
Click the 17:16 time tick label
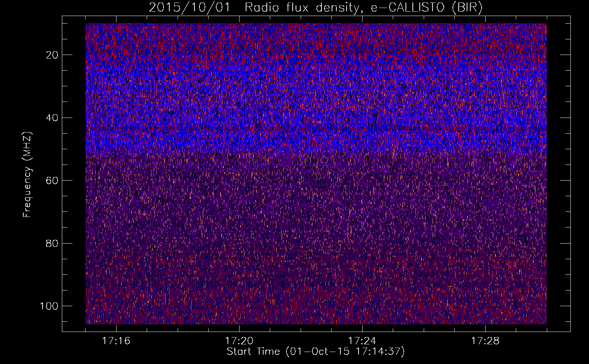click(x=116, y=341)
